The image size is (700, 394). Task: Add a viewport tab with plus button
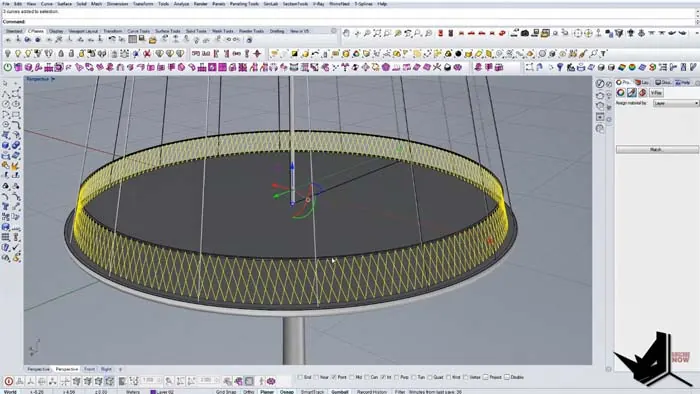[x=120, y=369]
